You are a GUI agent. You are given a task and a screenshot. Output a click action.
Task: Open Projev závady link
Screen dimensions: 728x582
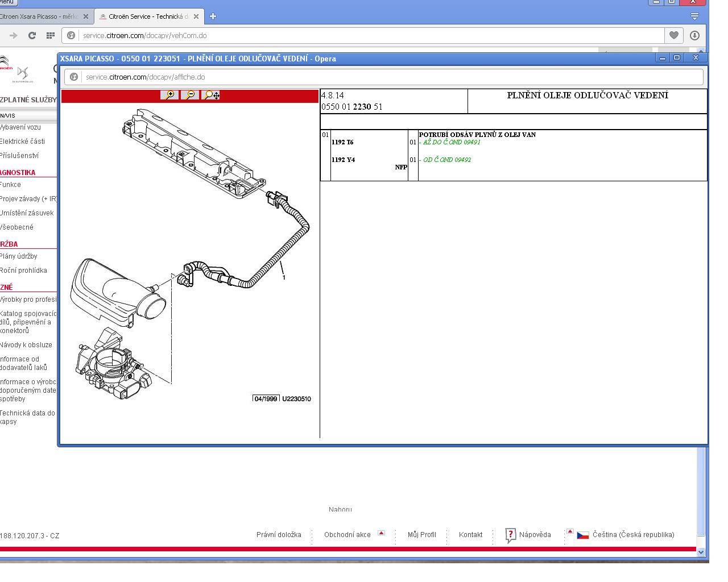28,199
